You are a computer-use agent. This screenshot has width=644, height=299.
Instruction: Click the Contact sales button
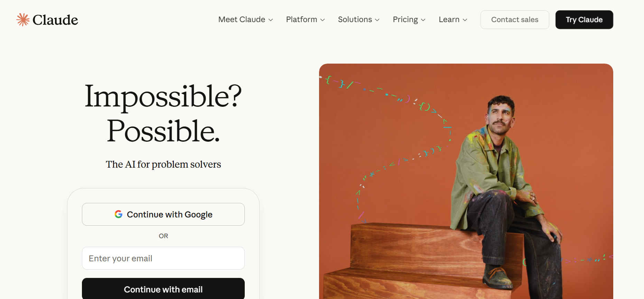point(514,20)
